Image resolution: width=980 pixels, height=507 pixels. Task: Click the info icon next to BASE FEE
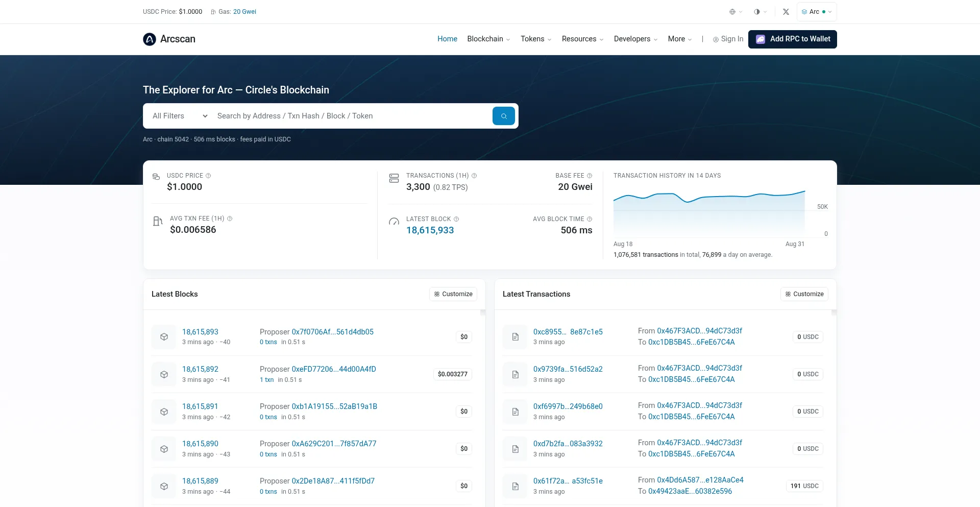point(590,176)
